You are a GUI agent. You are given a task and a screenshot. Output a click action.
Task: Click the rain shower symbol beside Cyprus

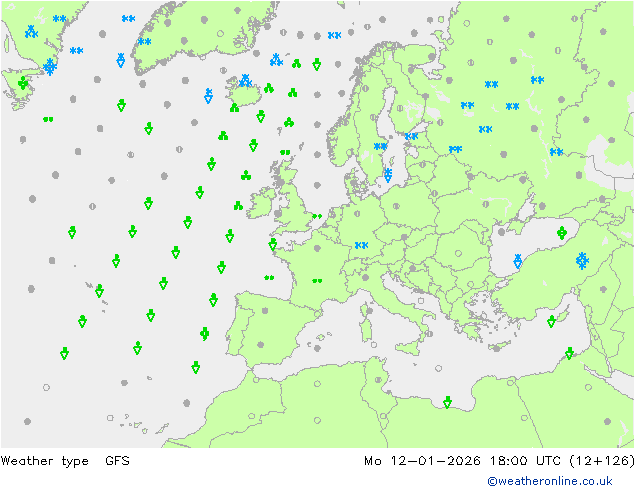pos(551,321)
